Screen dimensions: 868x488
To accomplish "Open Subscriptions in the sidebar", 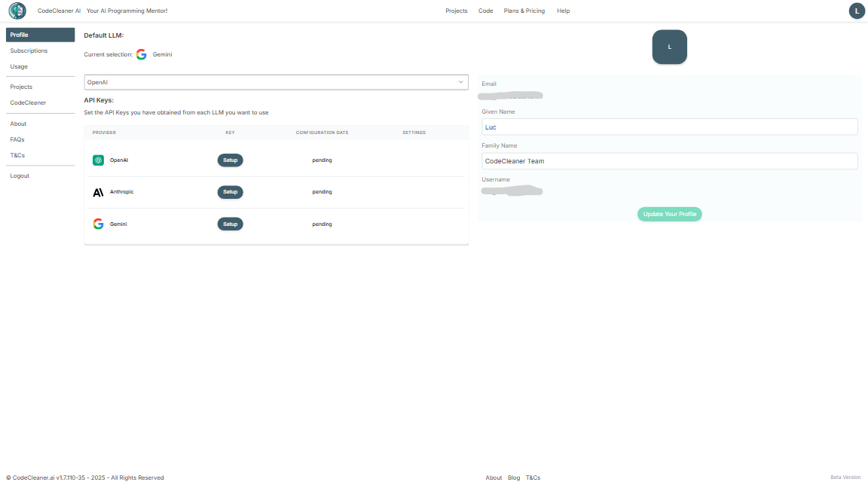I will 29,51.
